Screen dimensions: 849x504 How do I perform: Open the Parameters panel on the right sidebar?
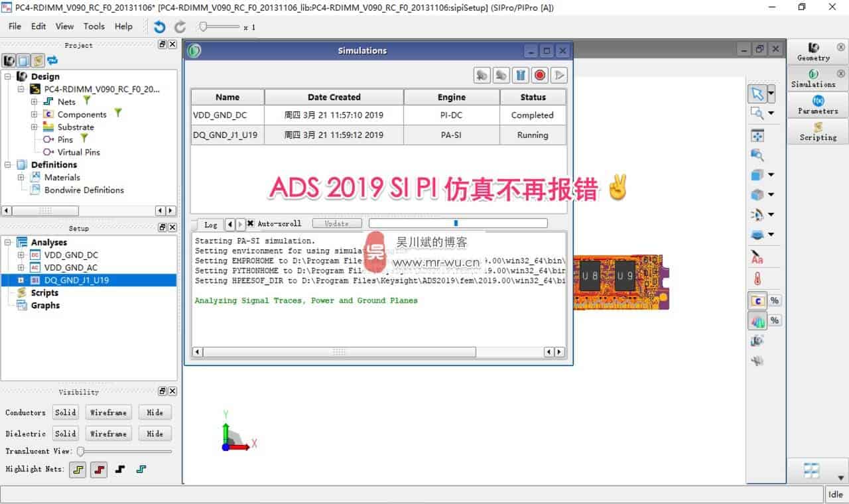[816, 107]
